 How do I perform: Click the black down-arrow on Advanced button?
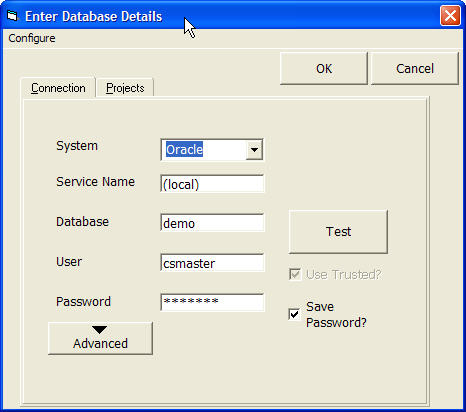tap(100, 330)
